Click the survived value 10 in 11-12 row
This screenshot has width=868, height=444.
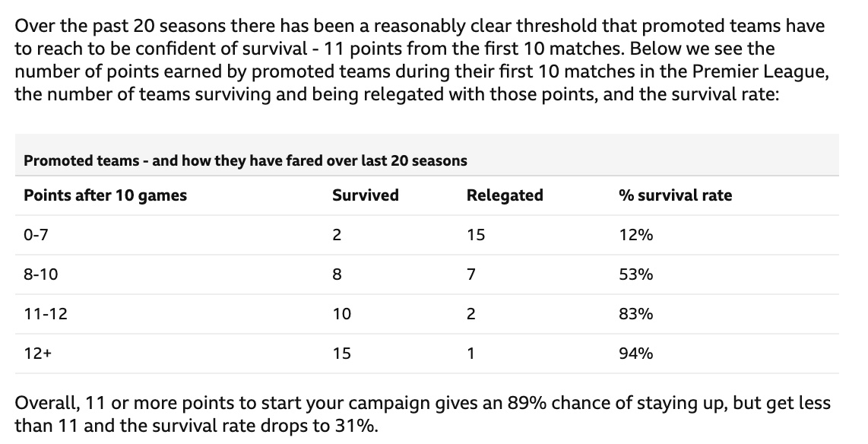click(x=341, y=314)
